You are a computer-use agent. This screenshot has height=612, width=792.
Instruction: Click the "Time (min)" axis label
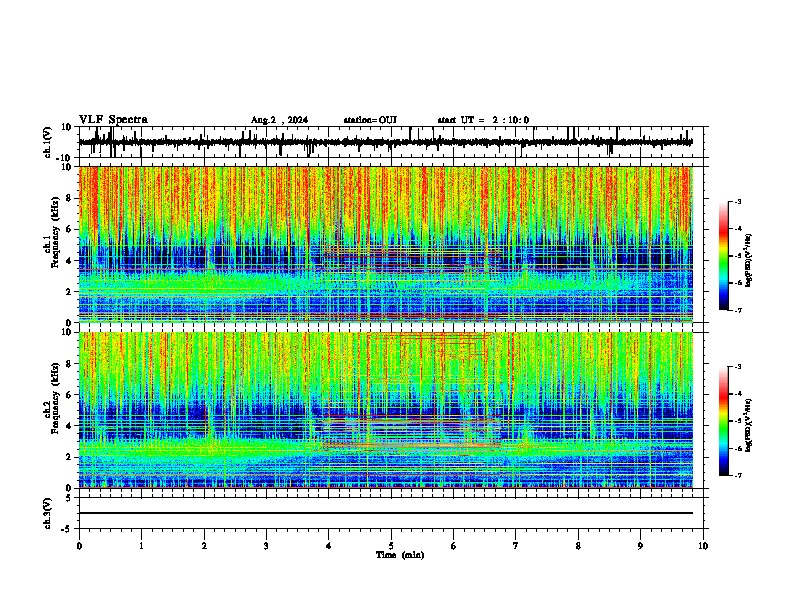[x=400, y=555]
